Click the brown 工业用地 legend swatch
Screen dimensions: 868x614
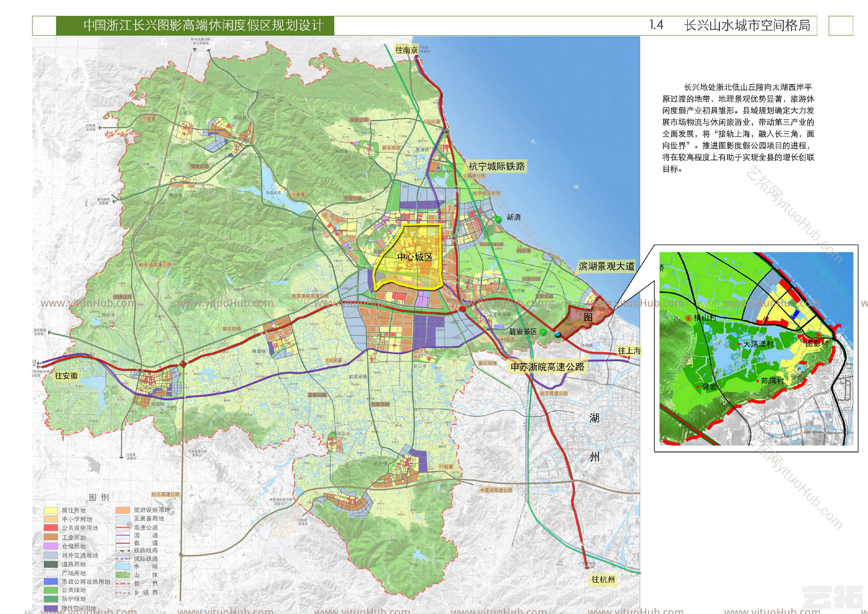(x=51, y=537)
